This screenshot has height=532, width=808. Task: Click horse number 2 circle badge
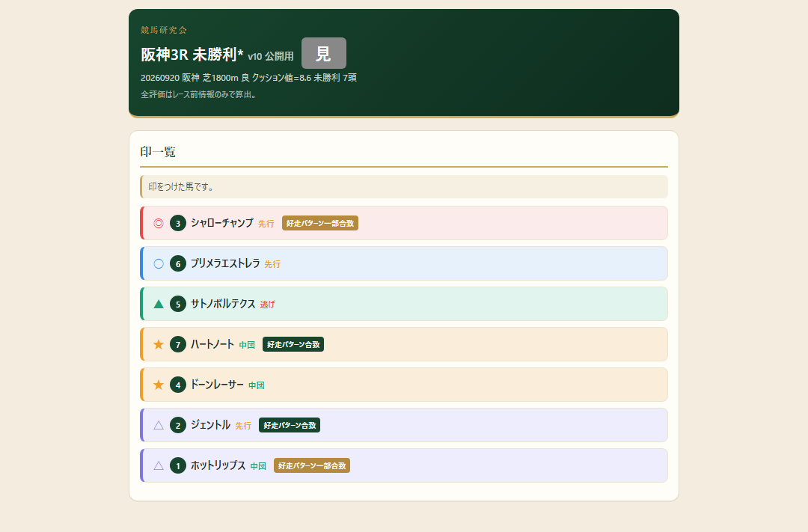(x=178, y=425)
